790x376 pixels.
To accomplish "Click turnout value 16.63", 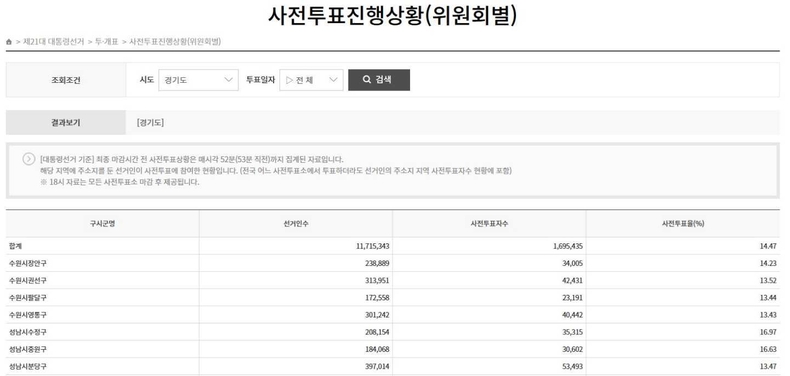I will (x=769, y=349).
